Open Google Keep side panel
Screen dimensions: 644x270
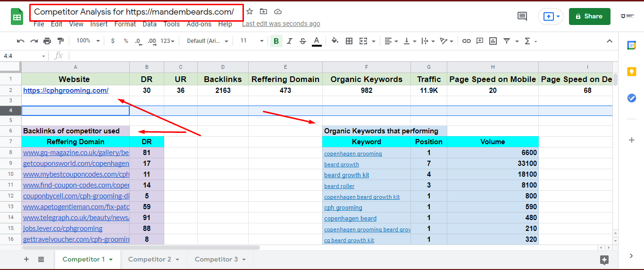click(x=631, y=72)
